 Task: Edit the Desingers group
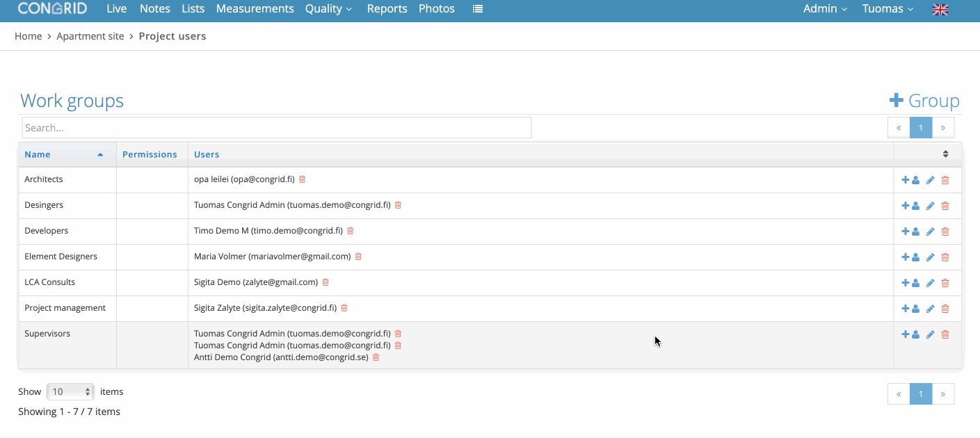[931, 206]
